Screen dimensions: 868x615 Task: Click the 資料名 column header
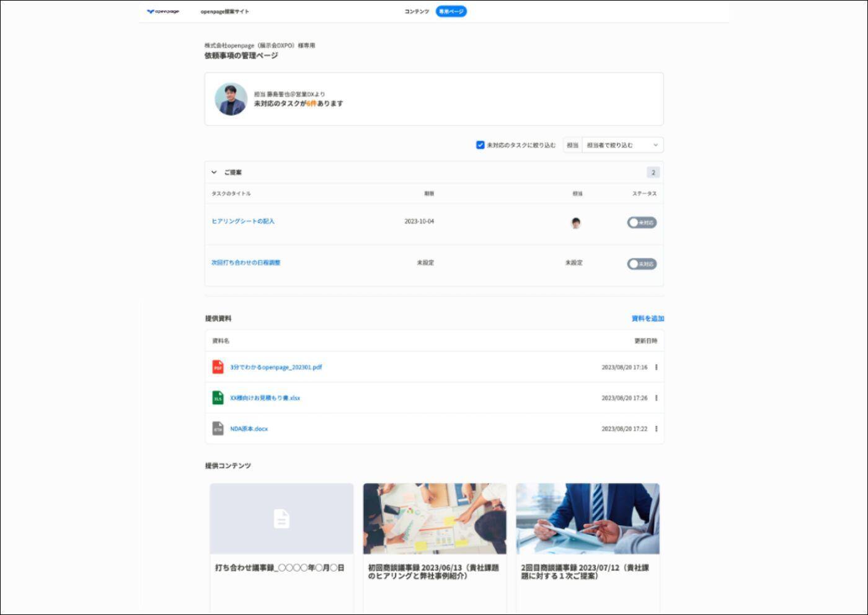(221, 341)
